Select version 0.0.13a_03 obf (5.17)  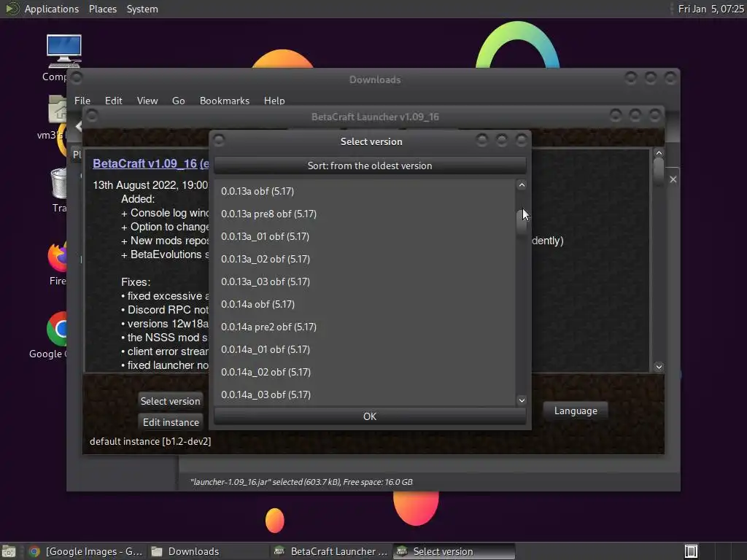pyautogui.click(x=365, y=282)
